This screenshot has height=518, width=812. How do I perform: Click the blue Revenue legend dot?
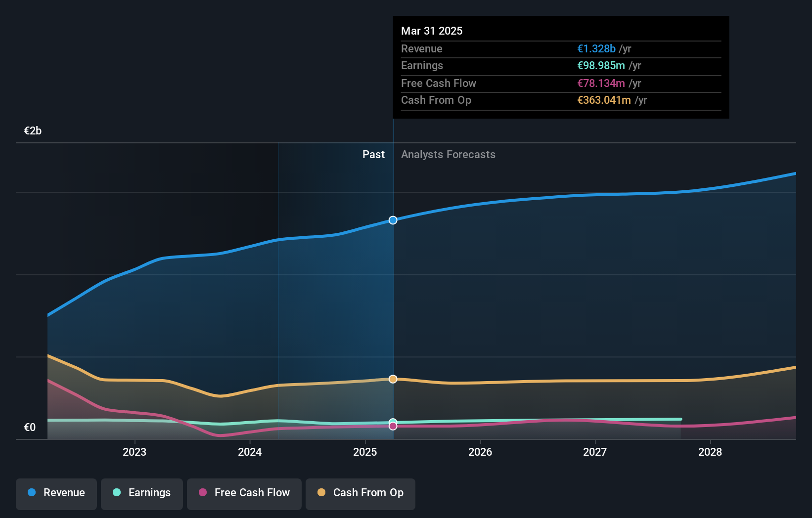32,493
